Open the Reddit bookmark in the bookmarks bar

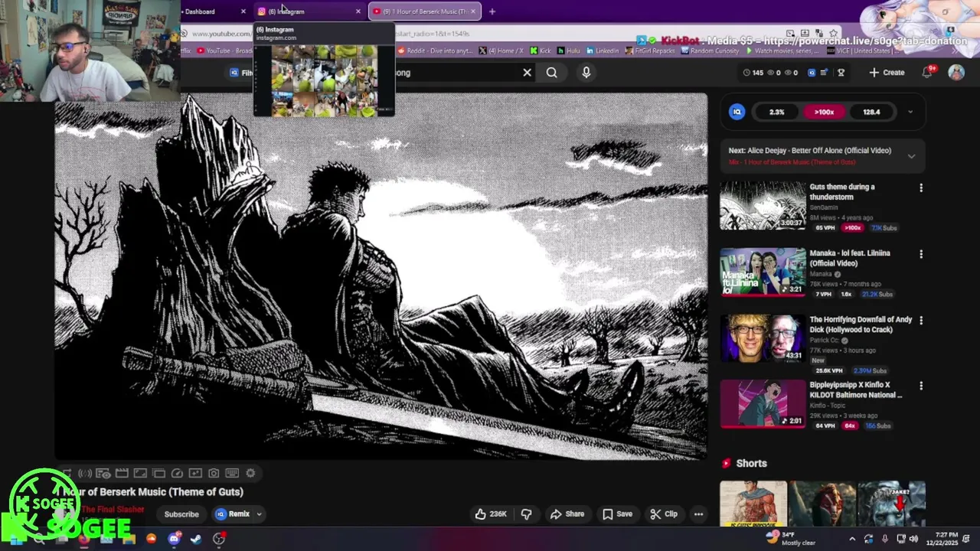(x=434, y=51)
